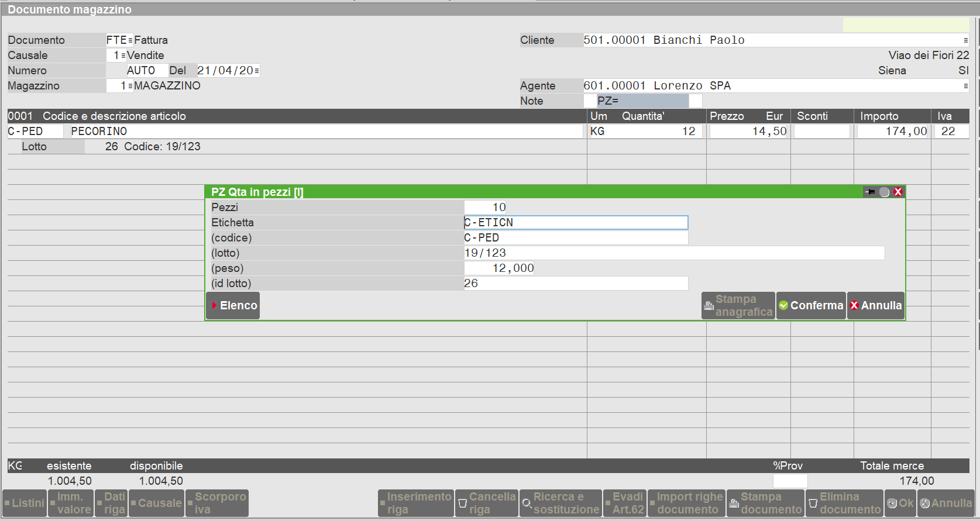Close the PZ Qta in pezzi dialog
Viewport: 980px width, 521px height.
(898, 192)
